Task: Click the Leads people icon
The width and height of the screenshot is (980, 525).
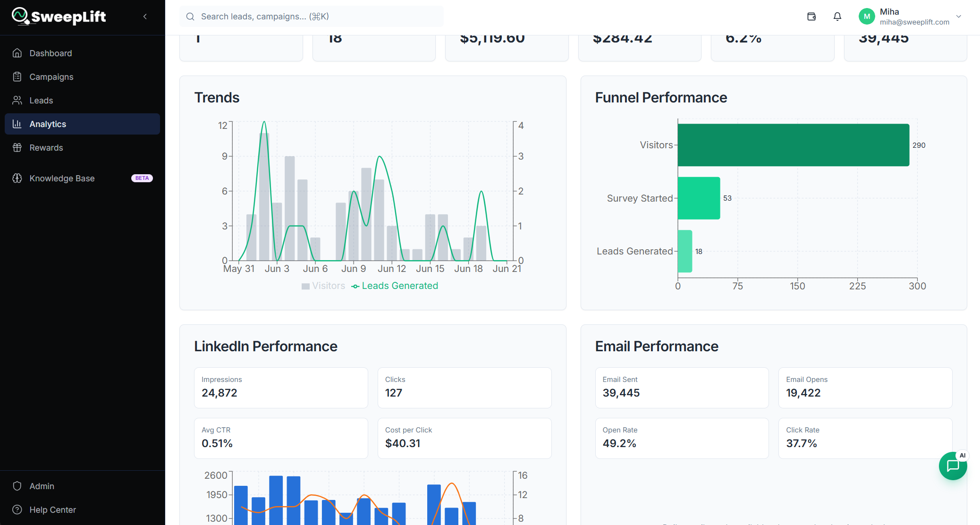Action: coord(17,101)
